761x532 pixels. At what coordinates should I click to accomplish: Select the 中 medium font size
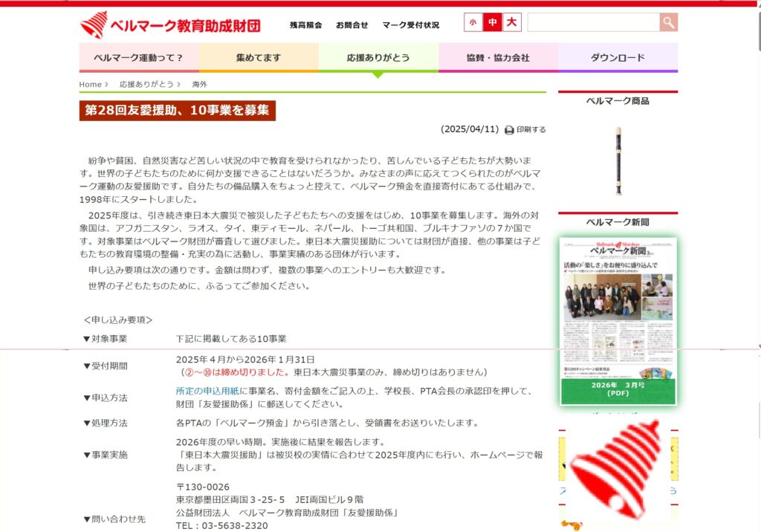492,23
